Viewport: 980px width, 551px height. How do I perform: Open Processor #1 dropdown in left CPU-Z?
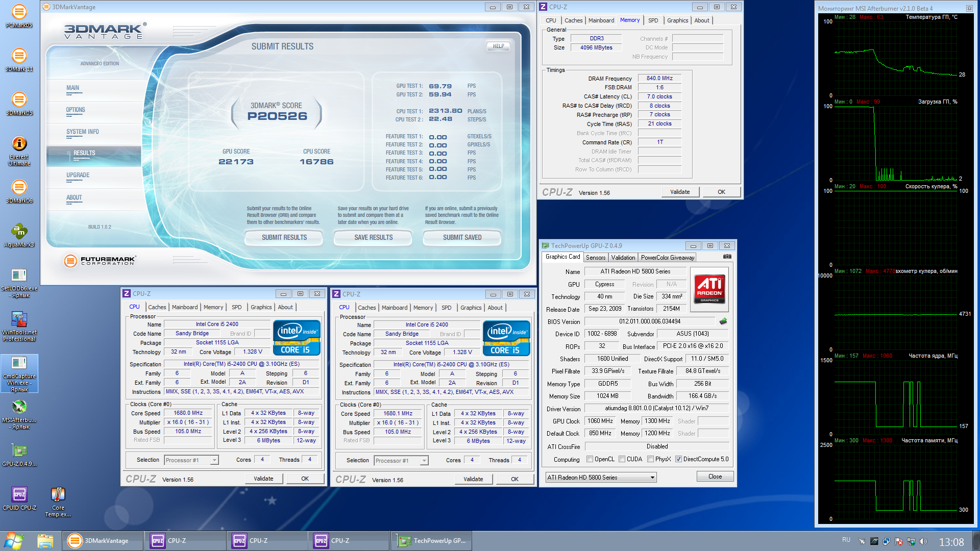pyautogui.click(x=191, y=460)
